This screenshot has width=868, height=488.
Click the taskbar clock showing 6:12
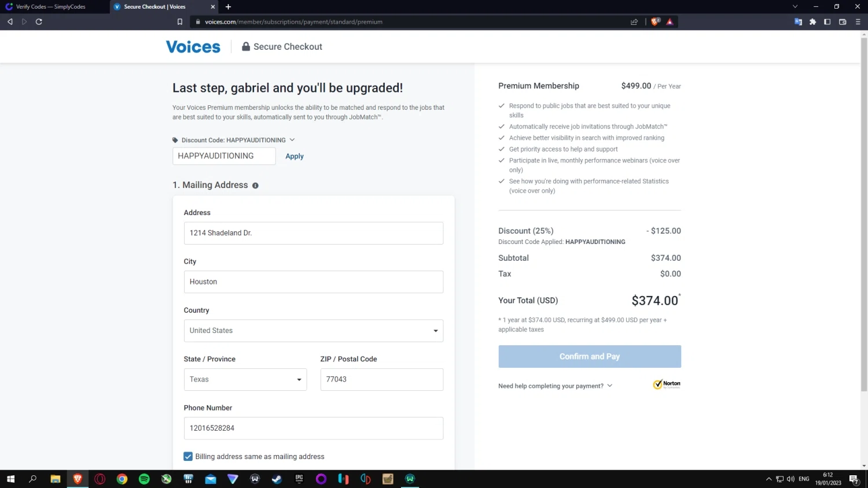click(x=828, y=479)
